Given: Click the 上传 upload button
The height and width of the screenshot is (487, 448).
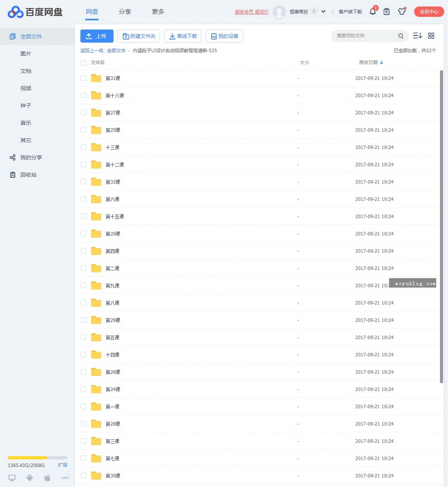Looking at the screenshot, I should click(x=97, y=36).
